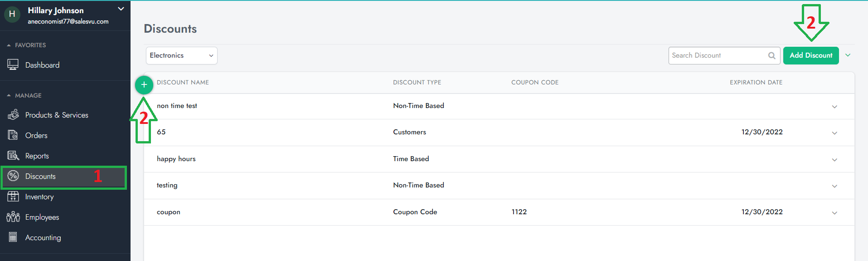Click the Reports icon in sidebar

tap(13, 156)
